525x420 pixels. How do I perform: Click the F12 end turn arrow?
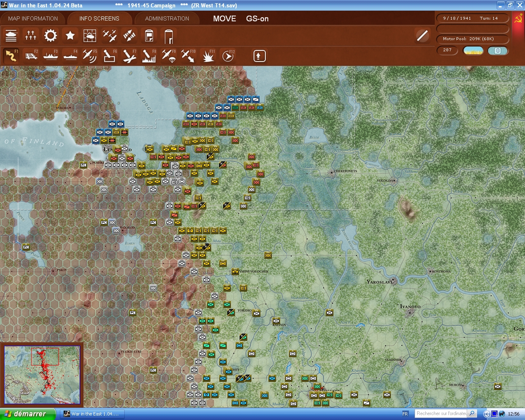pos(228,56)
